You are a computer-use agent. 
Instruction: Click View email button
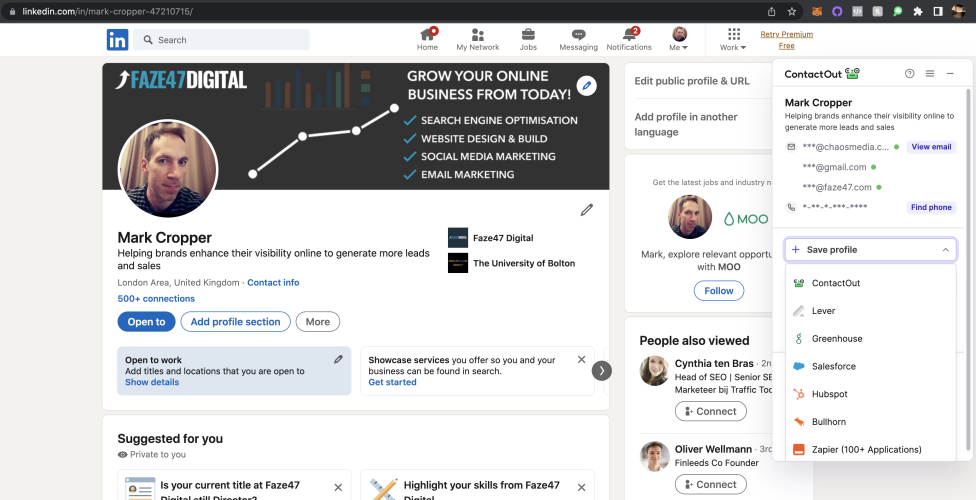(931, 147)
